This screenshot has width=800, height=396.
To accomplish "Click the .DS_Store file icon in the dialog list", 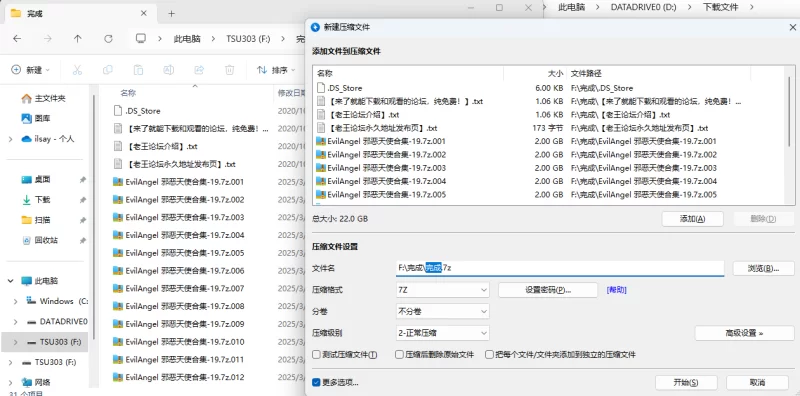I will pos(320,88).
